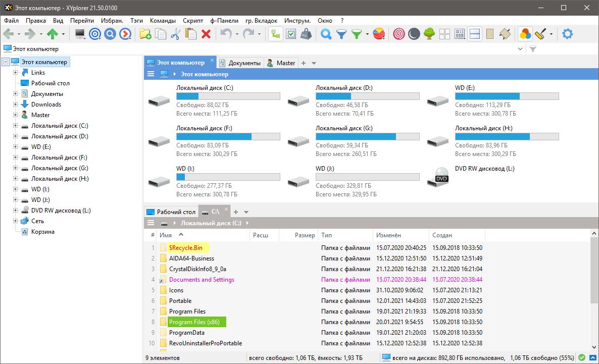Image resolution: width=599 pixels, height=364 pixels.
Task: Click the New Folder toolbar icon
Action: coord(145,34)
